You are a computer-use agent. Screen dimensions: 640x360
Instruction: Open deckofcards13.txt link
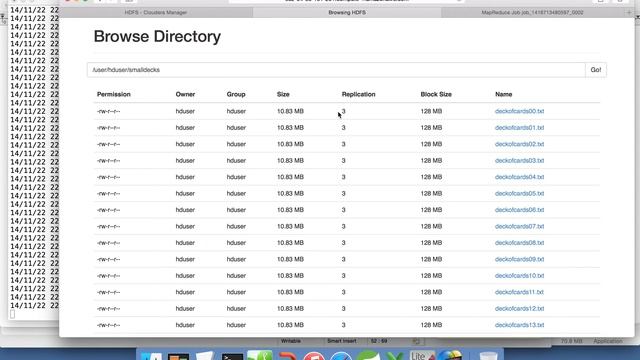[x=519, y=325]
